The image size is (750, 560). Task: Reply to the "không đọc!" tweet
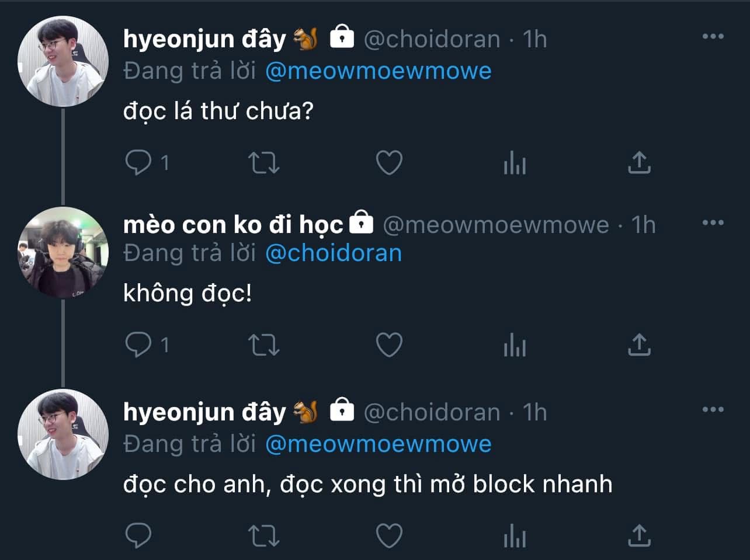[x=138, y=345]
